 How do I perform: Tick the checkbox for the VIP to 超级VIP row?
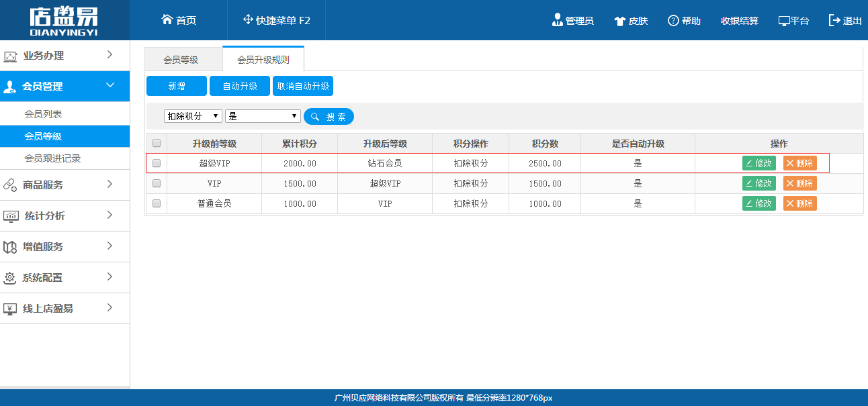(157, 183)
